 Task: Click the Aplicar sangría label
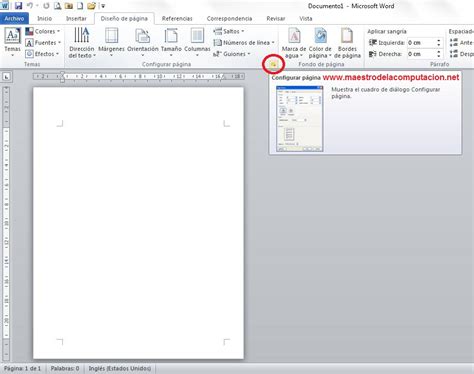click(x=387, y=31)
